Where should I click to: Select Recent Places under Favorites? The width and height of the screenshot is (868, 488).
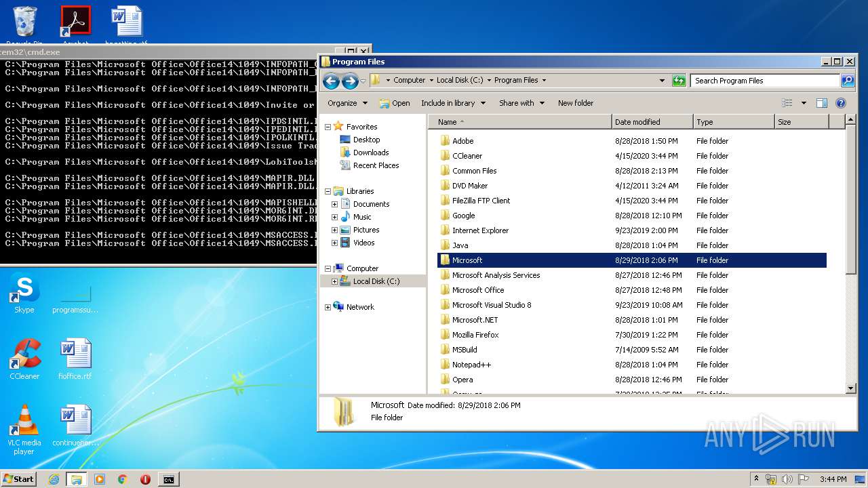369,165
